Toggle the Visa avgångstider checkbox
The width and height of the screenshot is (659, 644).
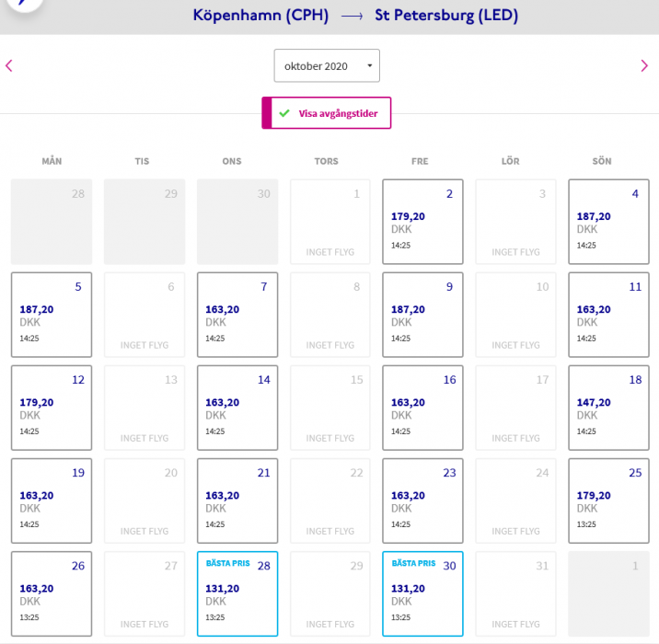pos(284,113)
